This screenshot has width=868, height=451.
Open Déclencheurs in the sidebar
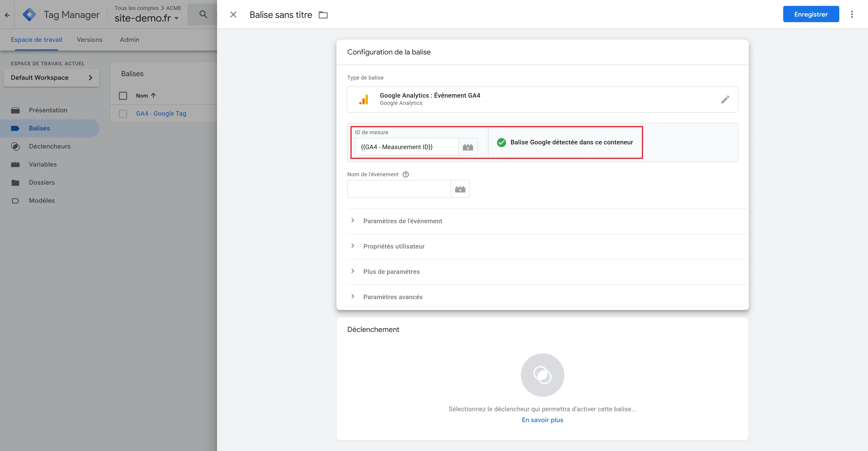coord(50,146)
